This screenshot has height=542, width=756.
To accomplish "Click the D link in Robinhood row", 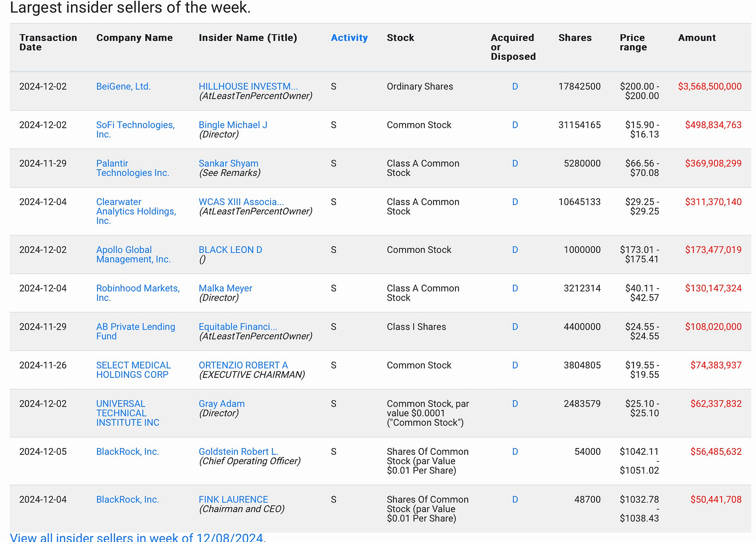I will [x=515, y=288].
